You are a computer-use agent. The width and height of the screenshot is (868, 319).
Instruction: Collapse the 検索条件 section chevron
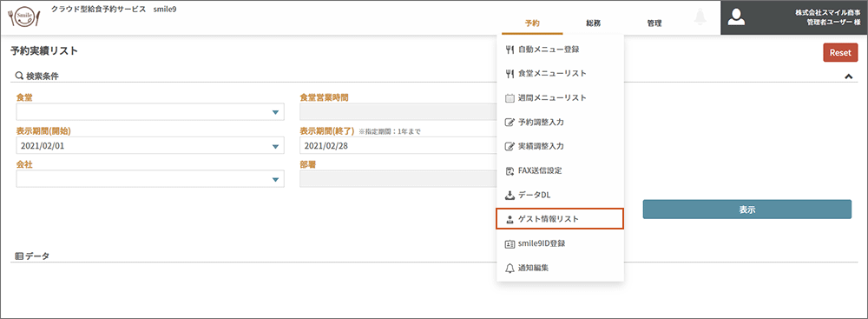click(848, 76)
